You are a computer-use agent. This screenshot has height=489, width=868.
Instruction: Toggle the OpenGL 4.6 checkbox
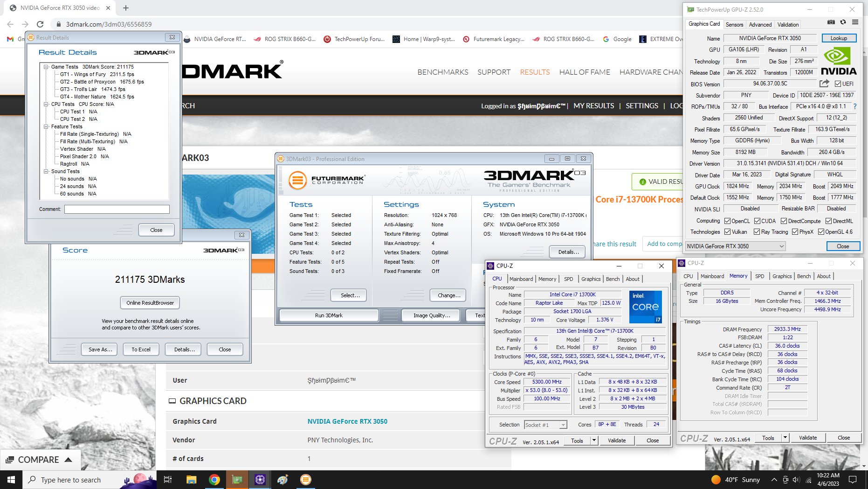click(821, 232)
